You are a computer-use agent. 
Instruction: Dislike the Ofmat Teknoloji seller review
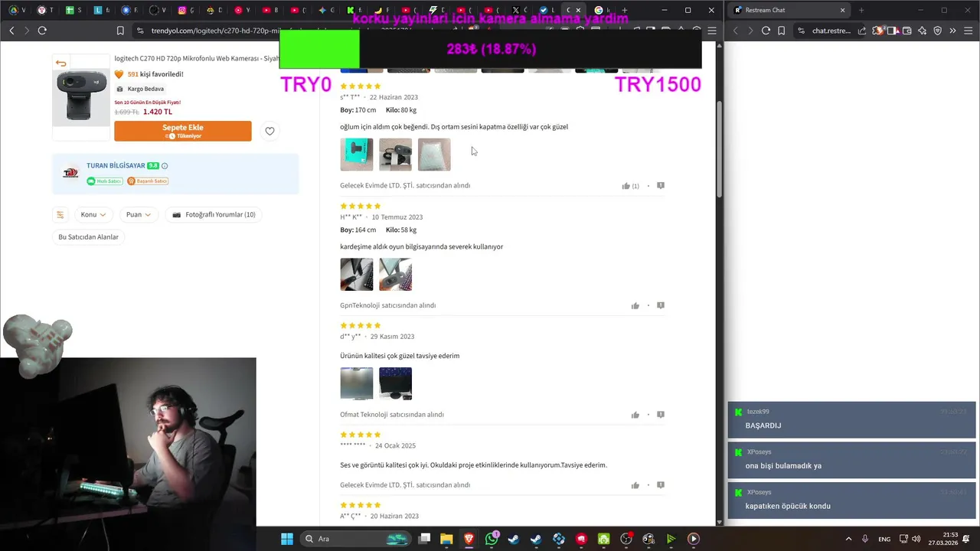tap(661, 415)
